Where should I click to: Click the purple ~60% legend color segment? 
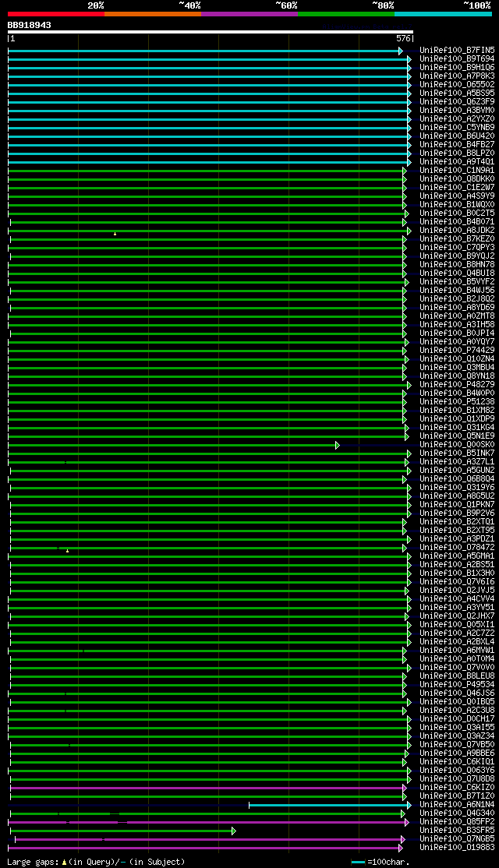click(249, 14)
